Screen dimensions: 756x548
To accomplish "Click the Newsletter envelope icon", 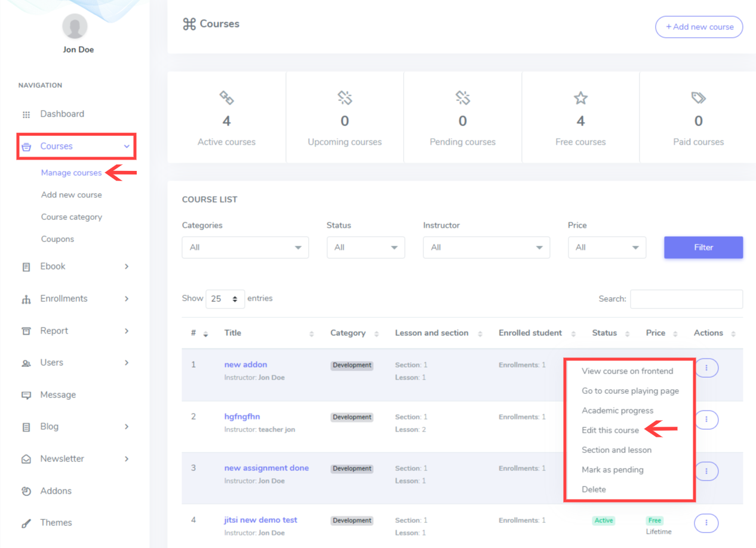I will (26, 460).
